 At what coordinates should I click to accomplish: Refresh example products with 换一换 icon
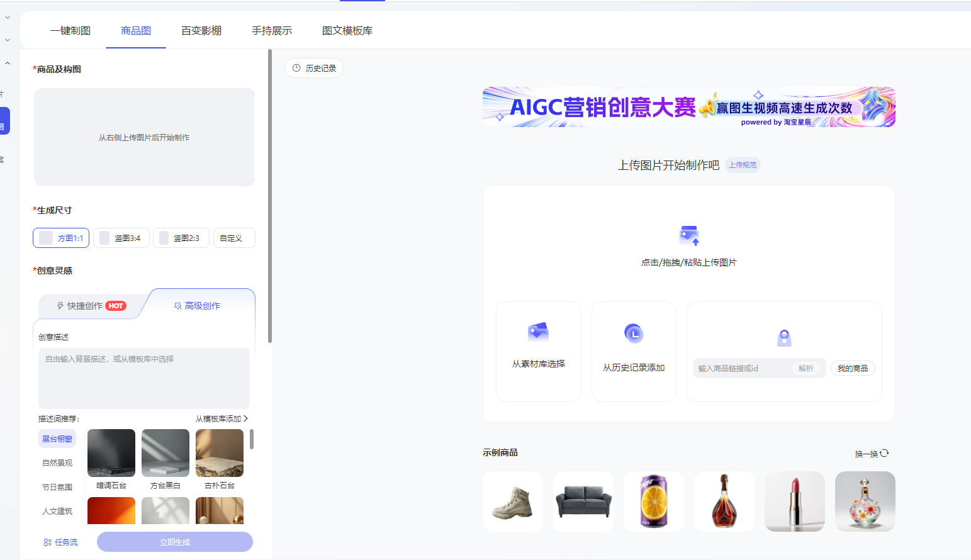884,453
